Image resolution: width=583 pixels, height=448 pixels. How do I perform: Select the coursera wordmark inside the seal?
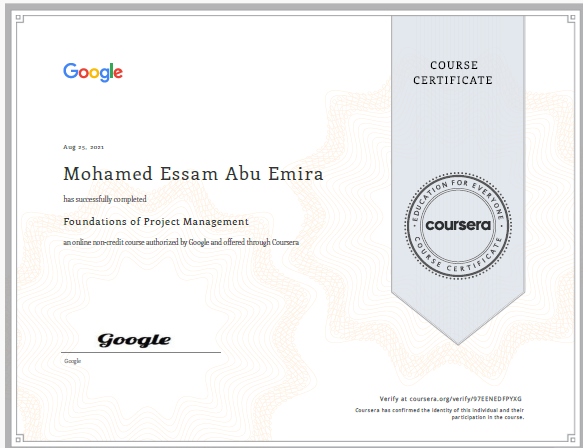tap(458, 225)
